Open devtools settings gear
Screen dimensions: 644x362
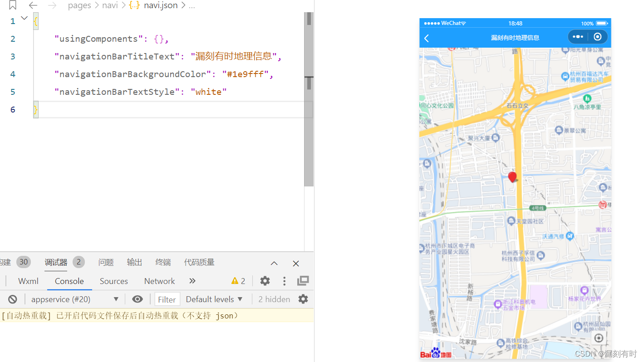tap(265, 281)
